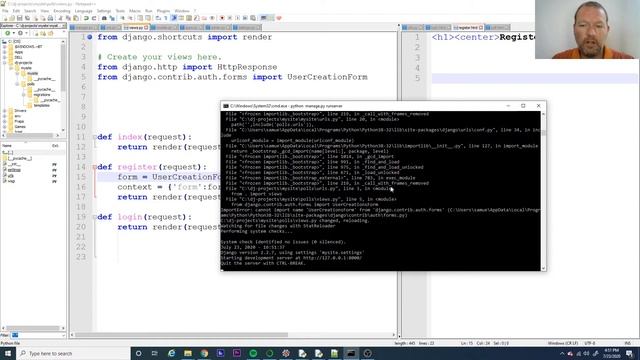Collapse the index function fold marker
The image size is (640, 360).
(x=94, y=137)
